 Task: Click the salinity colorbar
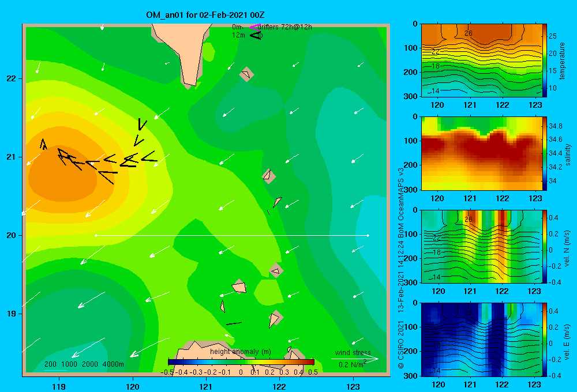(545, 153)
